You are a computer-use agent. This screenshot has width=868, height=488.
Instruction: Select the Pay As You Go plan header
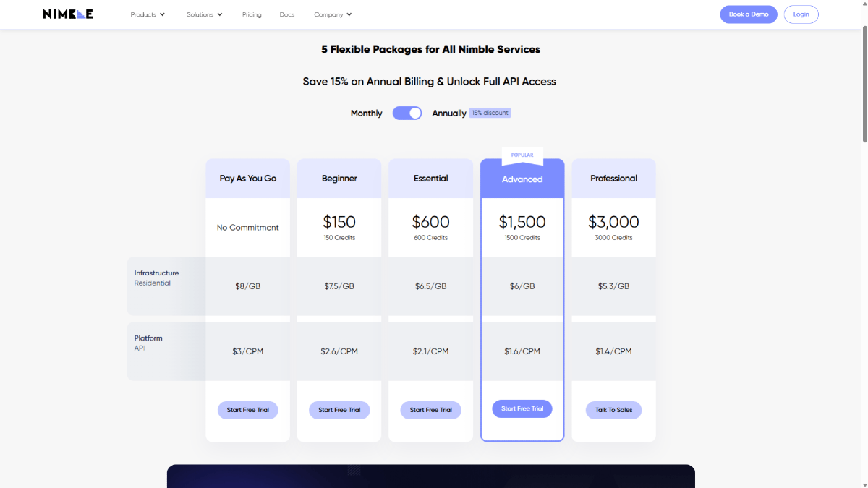click(x=248, y=179)
